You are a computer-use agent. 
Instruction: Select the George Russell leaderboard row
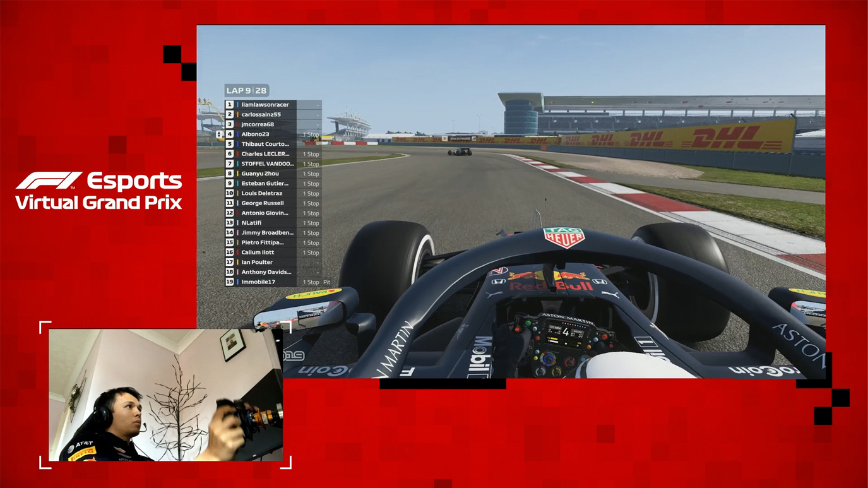point(273,203)
